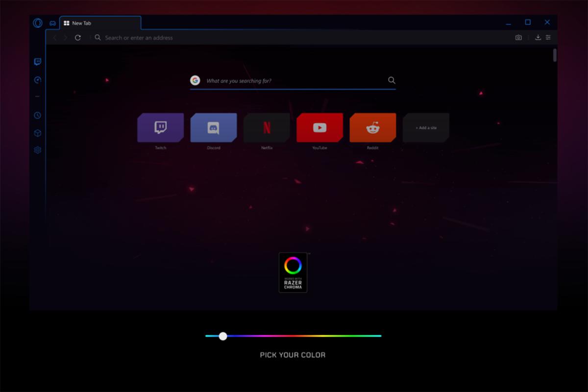
Task: Click the 'What are you searching for?' field
Action: tap(294, 81)
